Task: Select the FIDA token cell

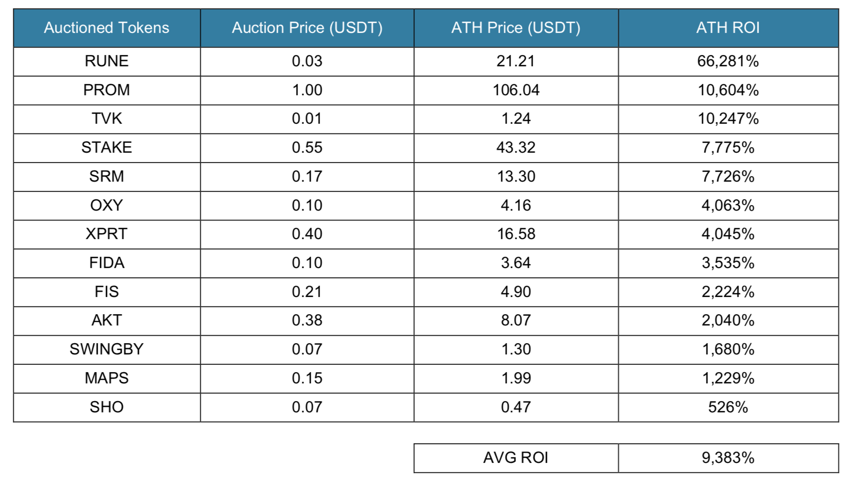Action: pos(107,263)
